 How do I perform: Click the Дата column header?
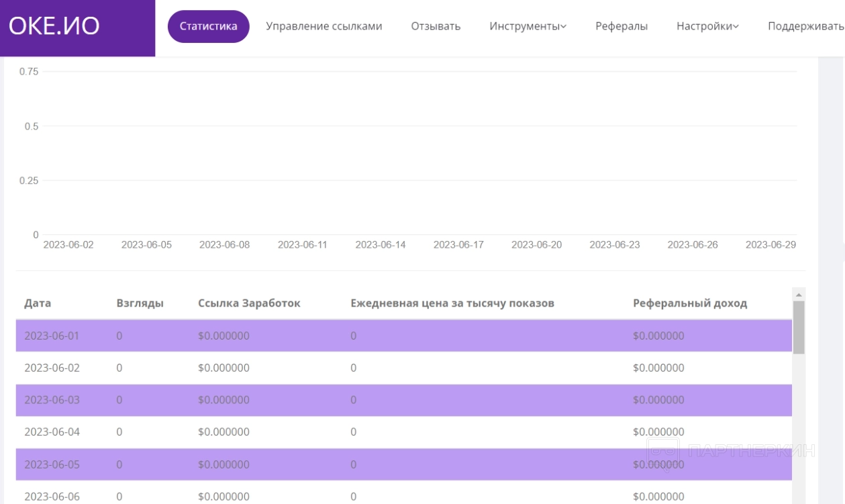[x=38, y=303]
